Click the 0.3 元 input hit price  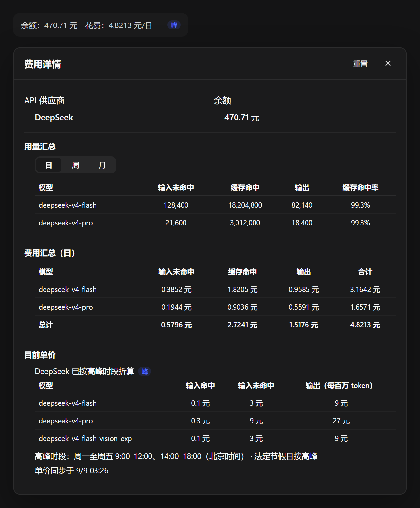200,421
